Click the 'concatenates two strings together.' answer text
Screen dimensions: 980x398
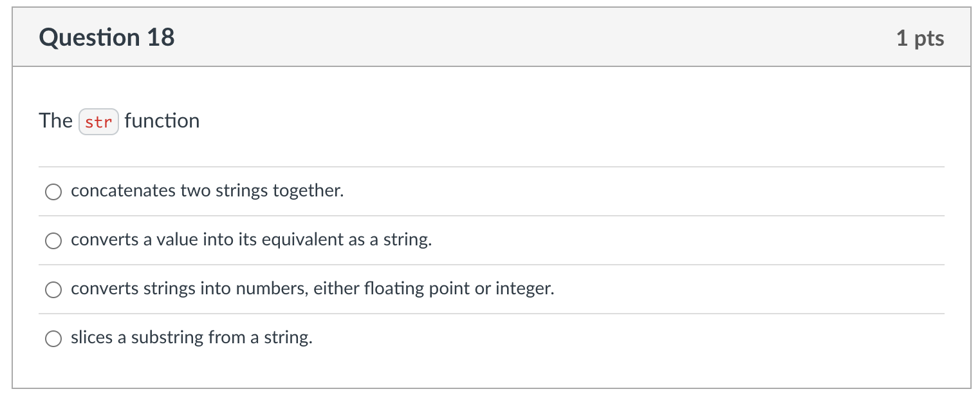point(207,191)
